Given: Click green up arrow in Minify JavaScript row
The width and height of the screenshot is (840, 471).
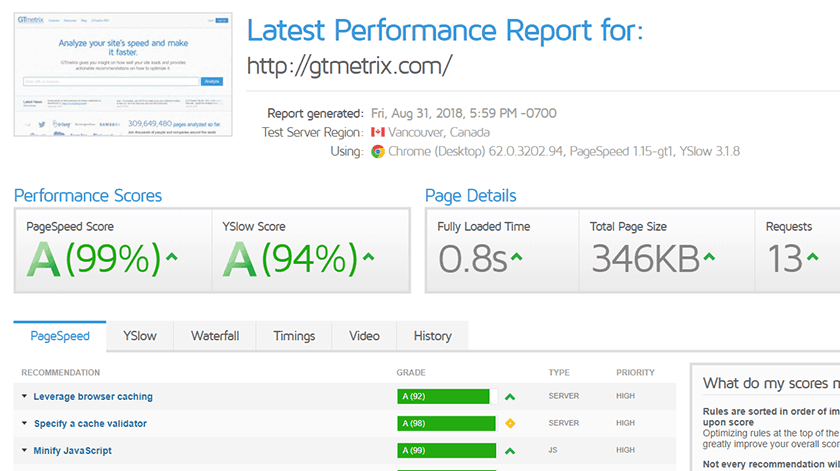Looking at the screenshot, I should pyautogui.click(x=510, y=451).
